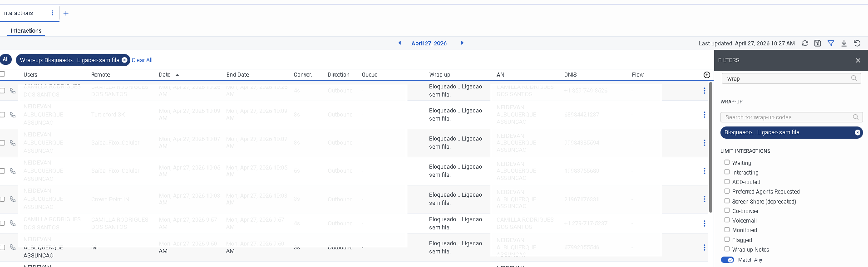This screenshot has width=868, height=267.
Task: Remove the Wrap-up filter chip above the table
Action: [124, 60]
